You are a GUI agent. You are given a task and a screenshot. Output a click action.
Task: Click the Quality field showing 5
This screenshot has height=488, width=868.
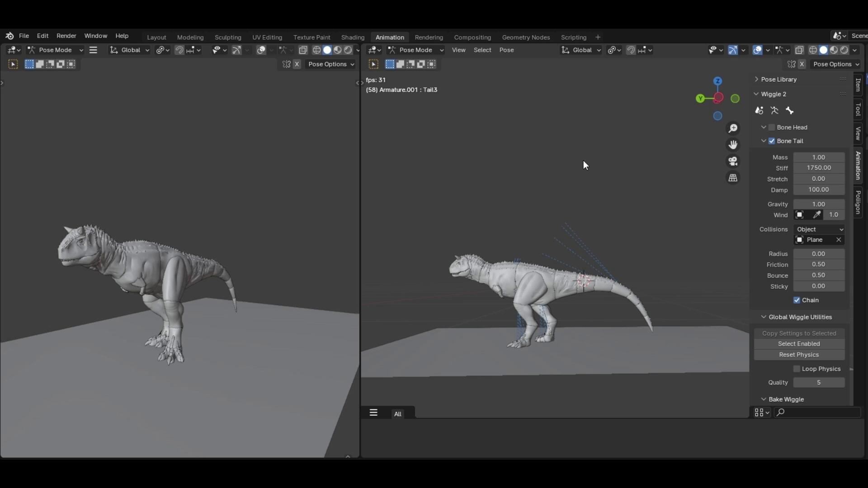[819, 383]
